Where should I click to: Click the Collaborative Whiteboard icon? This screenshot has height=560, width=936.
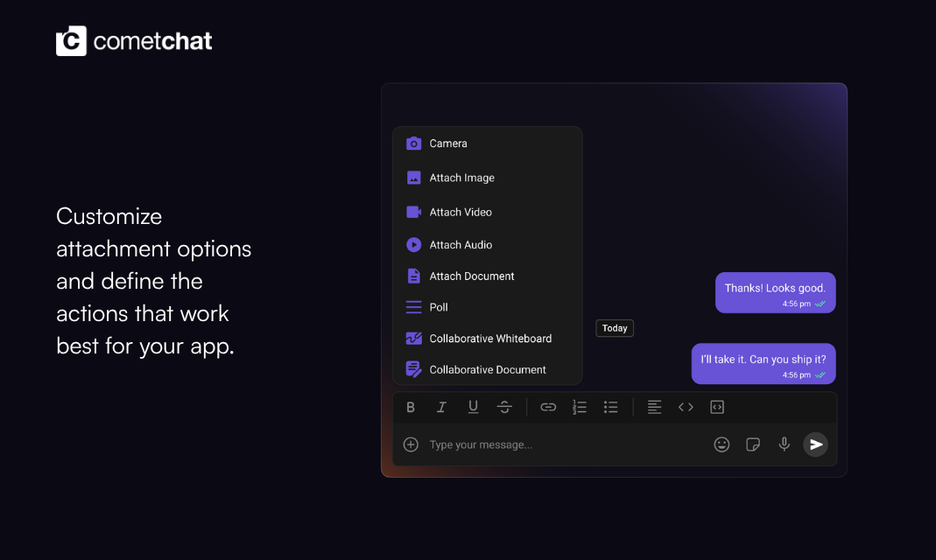point(413,339)
